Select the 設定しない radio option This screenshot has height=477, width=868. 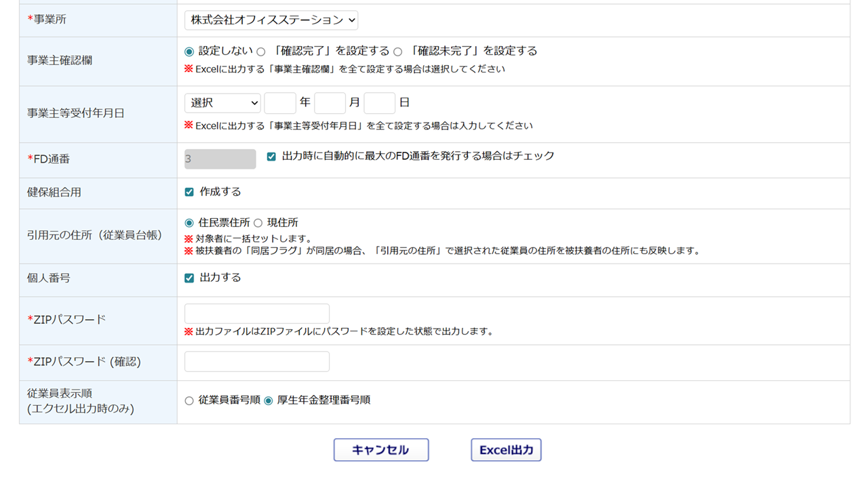click(189, 51)
